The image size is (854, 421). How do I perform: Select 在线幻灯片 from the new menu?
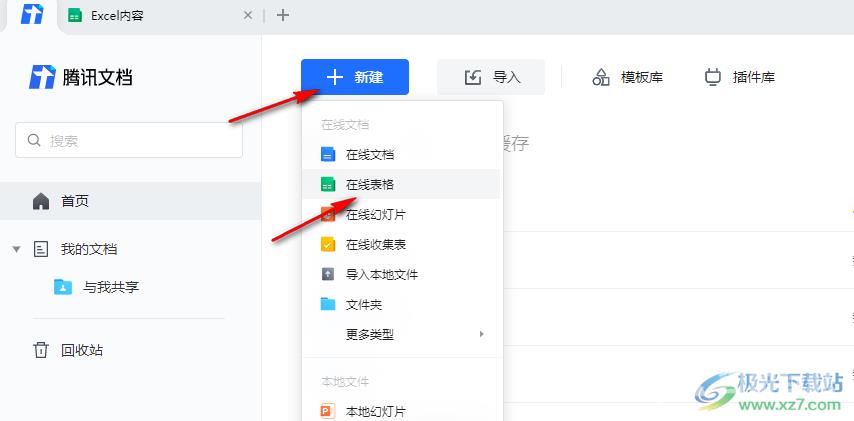coord(402,215)
